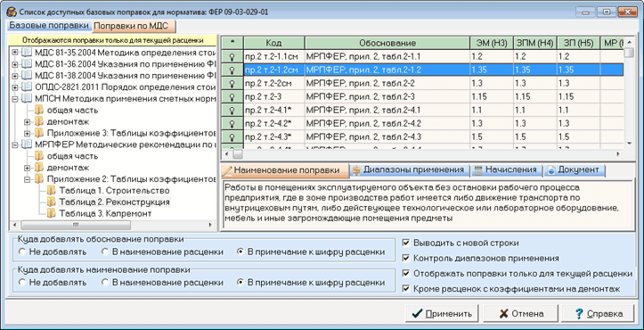
Task: Click table vertical scrollbar down arrow
Action: point(629,143)
